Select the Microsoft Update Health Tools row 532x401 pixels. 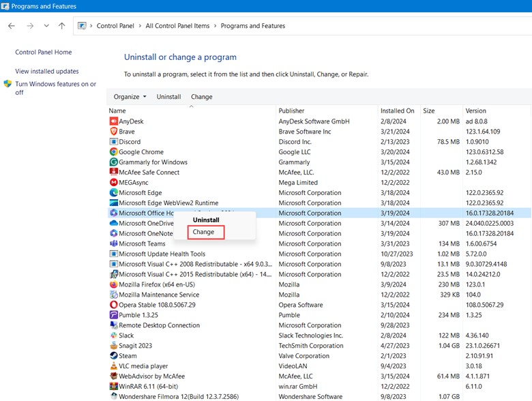tap(319, 254)
